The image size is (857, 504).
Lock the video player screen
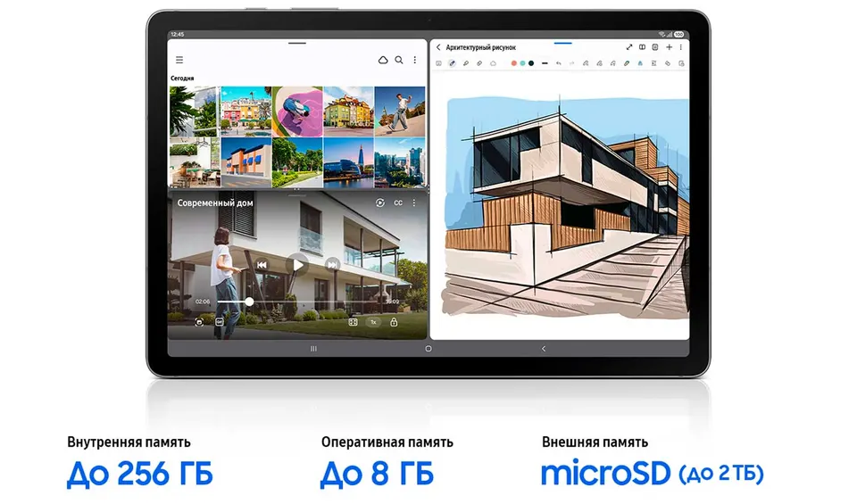coord(394,322)
